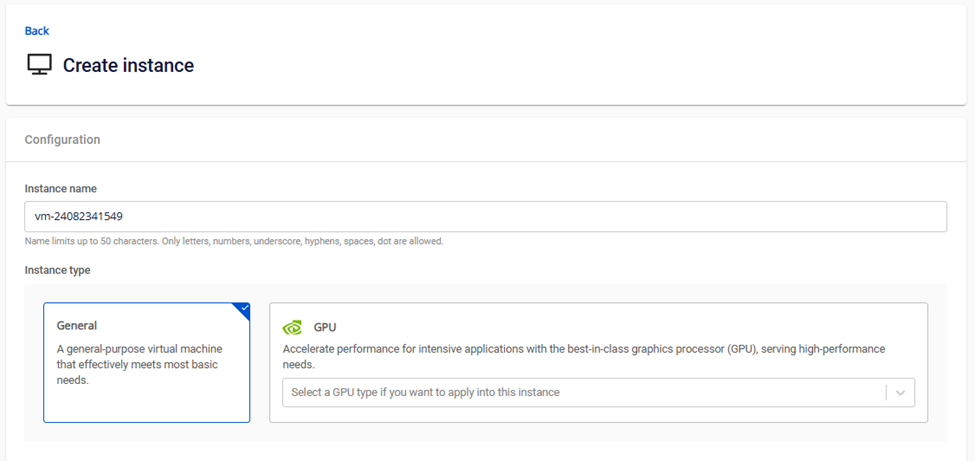Click the General title in the card
Screen dimensions: 975x461
click(x=77, y=326)
